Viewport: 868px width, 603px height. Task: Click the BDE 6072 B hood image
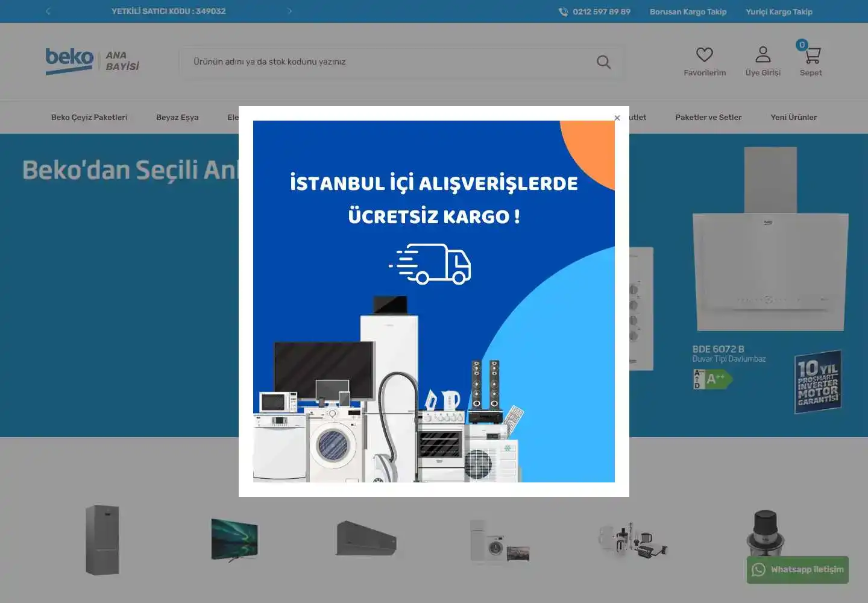(x=770, y=240)
